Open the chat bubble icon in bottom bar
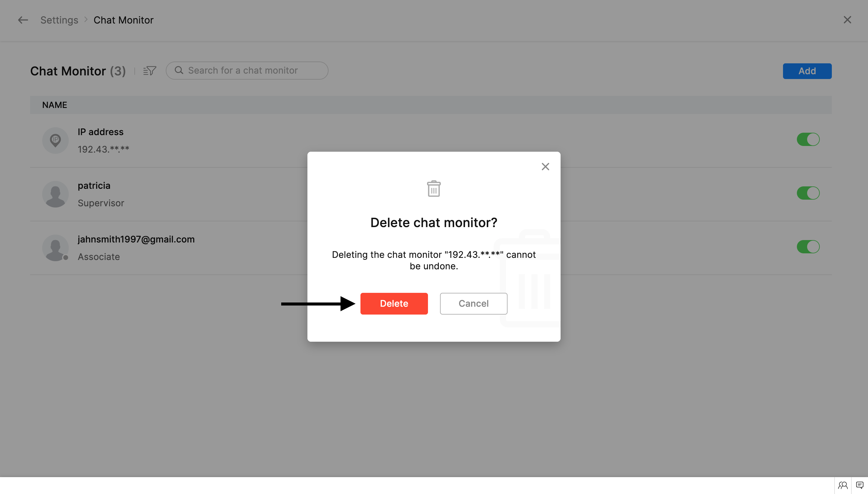This screenshot has height=494, width=868. 860,485
